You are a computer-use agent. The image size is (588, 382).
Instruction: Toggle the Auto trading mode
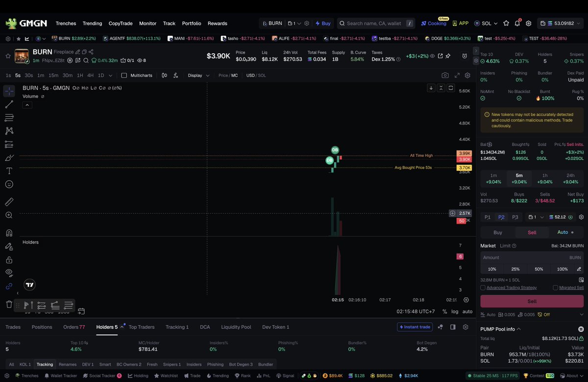click(565, 232)
